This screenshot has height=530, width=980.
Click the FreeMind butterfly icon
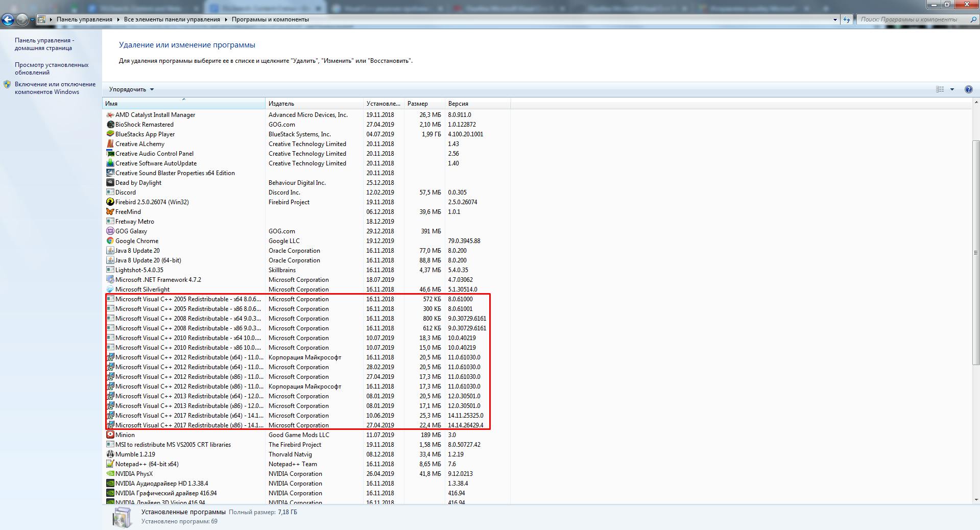tap(110, 212)
